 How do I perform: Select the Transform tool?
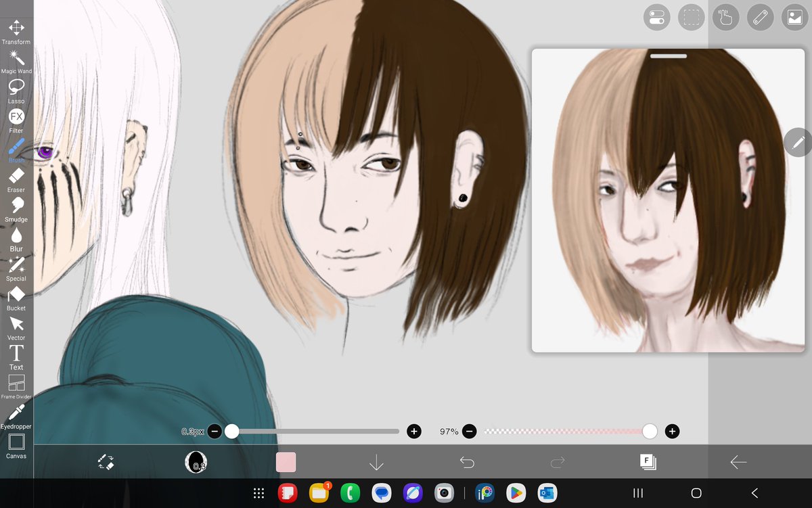point(16,32)
